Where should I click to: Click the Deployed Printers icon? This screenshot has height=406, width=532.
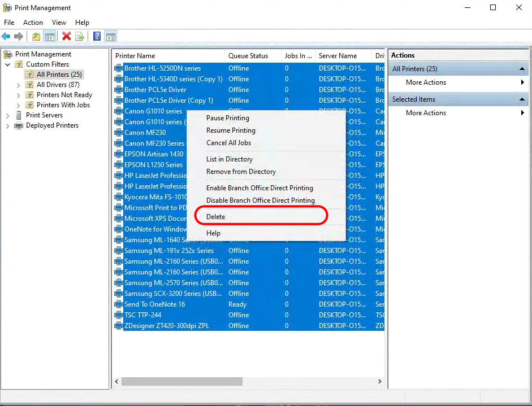click(x=18, y=126)
